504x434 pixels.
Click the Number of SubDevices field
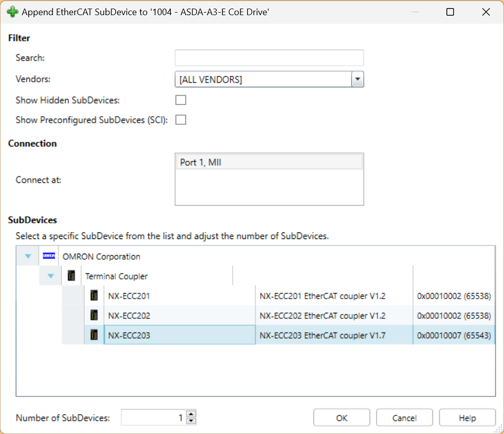pyautogui.click(x=154, y=418)
